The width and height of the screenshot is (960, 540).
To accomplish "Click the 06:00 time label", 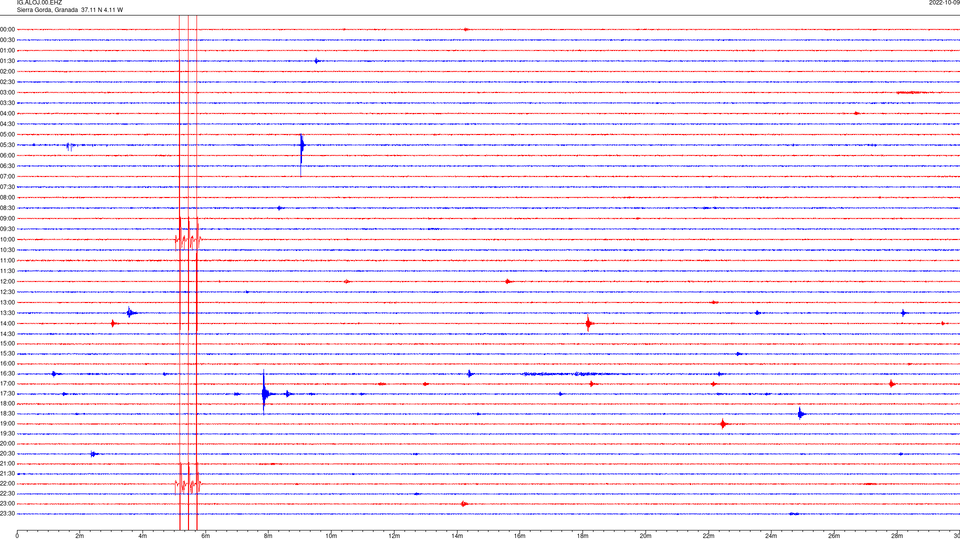I will pos(8,156).
